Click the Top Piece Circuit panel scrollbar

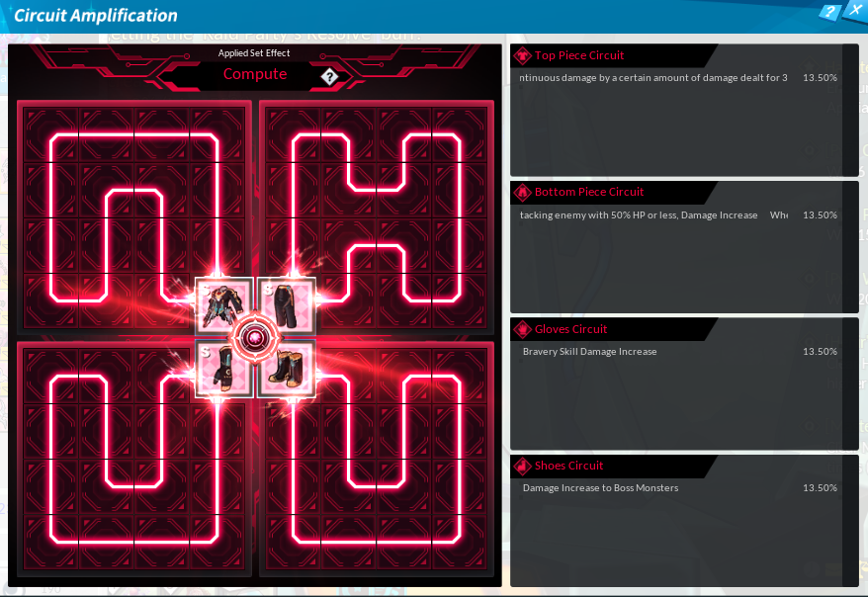pyautogui.click(x=850, y=110)
